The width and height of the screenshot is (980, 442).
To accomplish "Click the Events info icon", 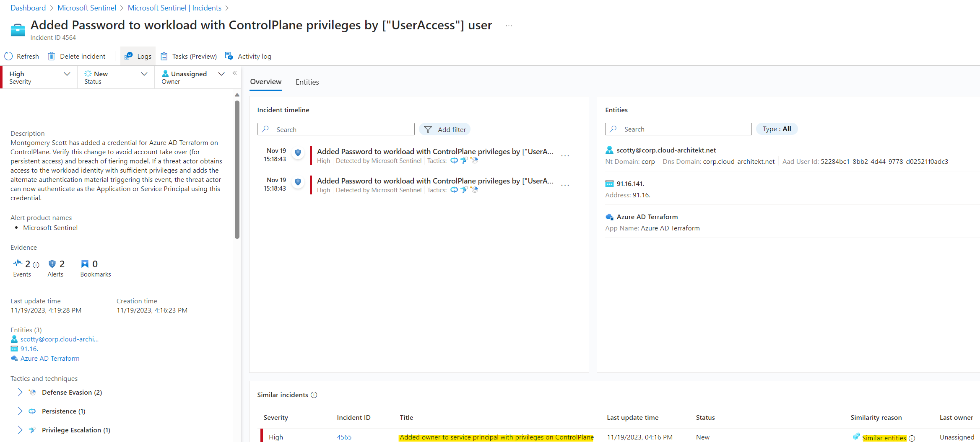I will coord(36,265).
